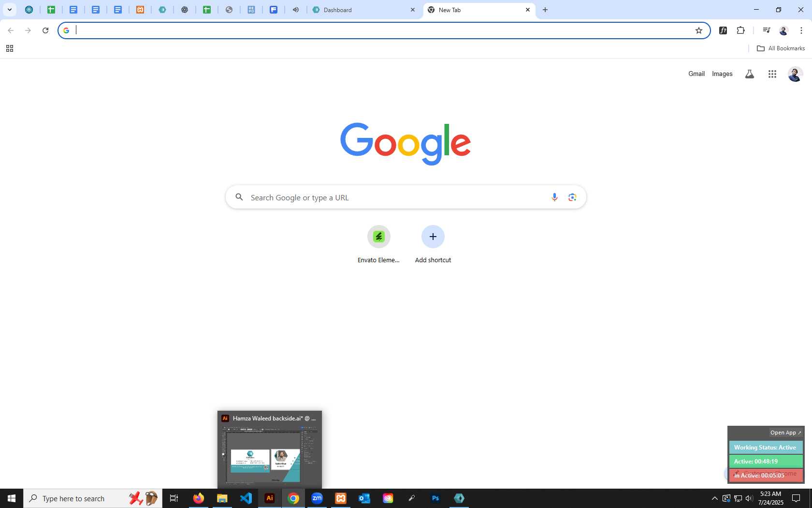Open volume control in system tray
Screen dimensions: 812x508
(749, 498)
